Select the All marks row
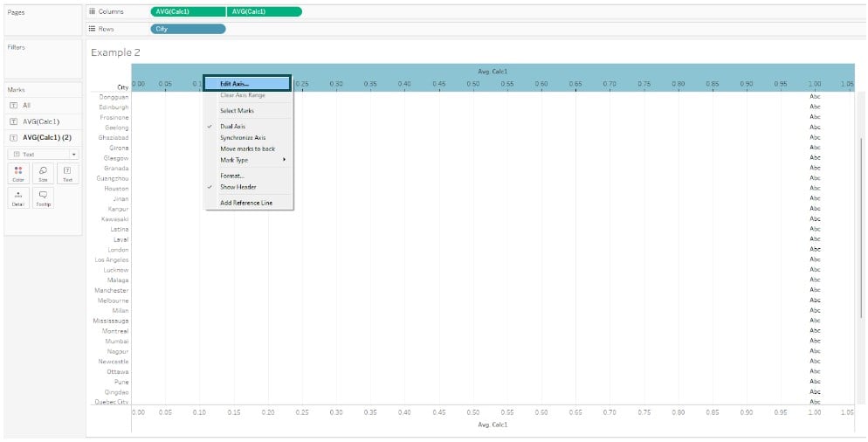 [43, 105]
